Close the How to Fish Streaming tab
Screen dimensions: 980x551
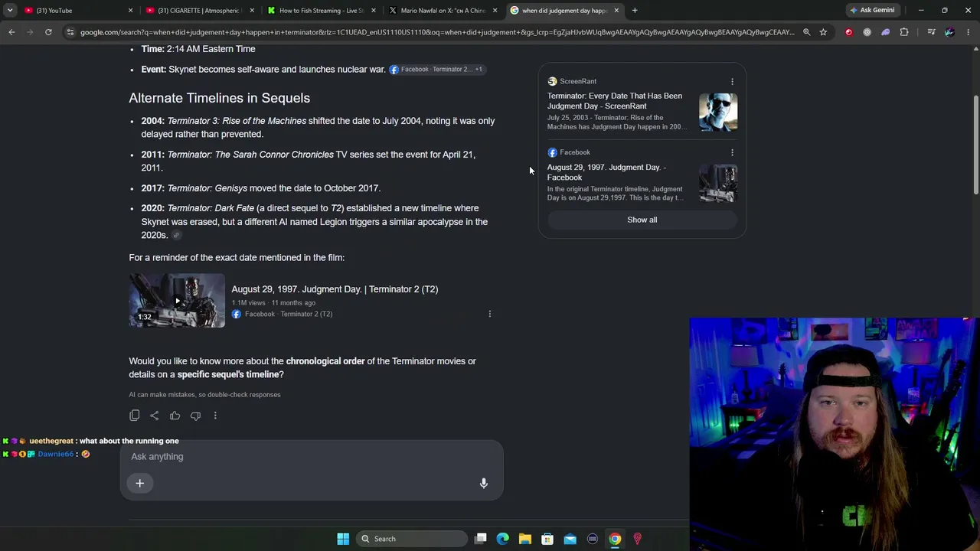point(374,11)
